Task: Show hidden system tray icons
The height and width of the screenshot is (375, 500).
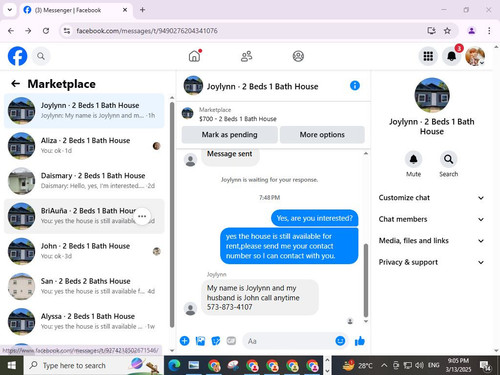Action: click(384, 366)
